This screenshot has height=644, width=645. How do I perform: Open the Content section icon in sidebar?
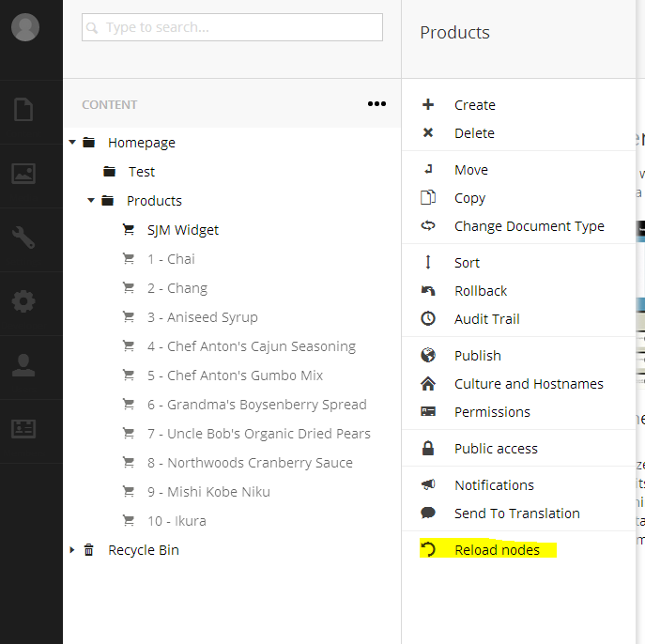tap(23, 110)
